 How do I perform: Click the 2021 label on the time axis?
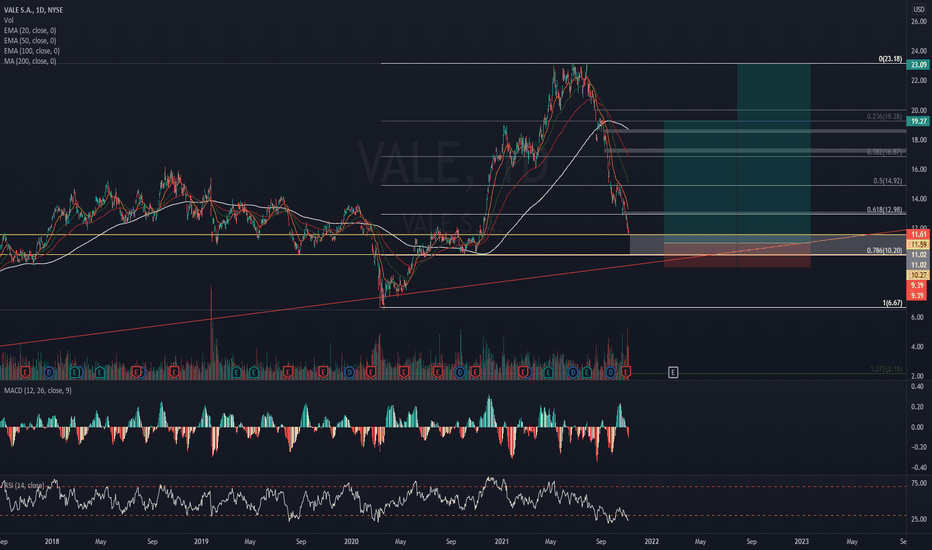tap(502, 542)
